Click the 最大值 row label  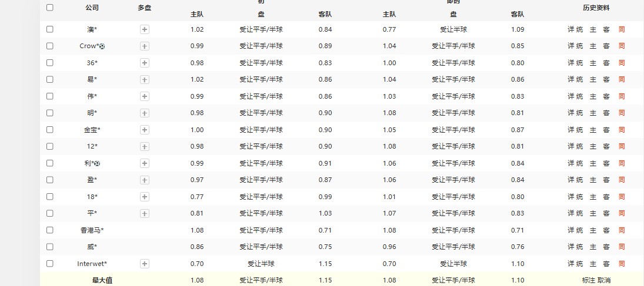(102, 280)
